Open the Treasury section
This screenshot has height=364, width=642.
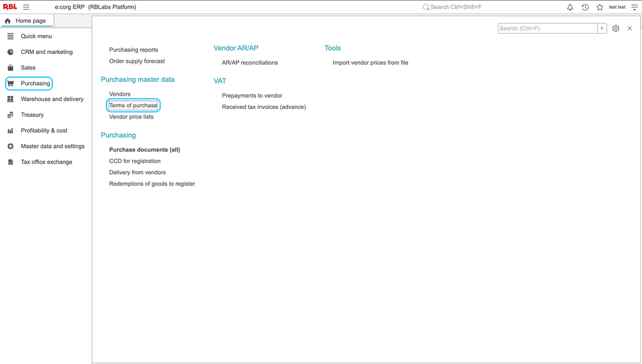tap(33, 115)
